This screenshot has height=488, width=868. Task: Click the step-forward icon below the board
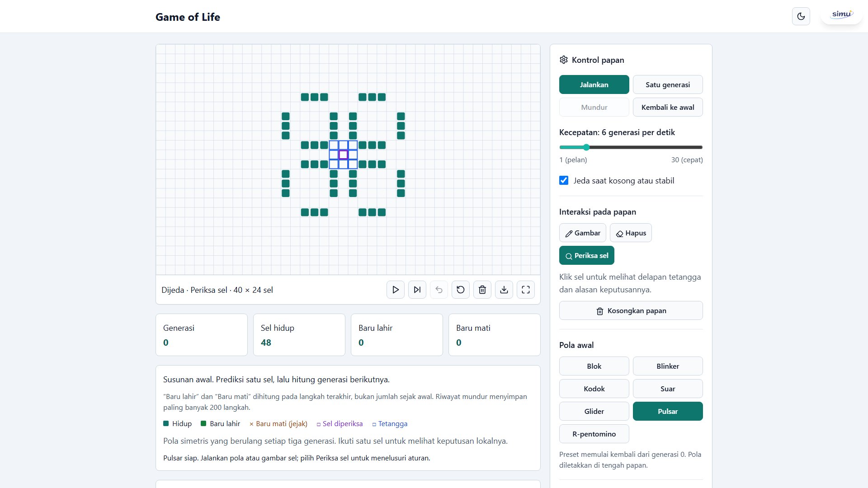[417, 290]
